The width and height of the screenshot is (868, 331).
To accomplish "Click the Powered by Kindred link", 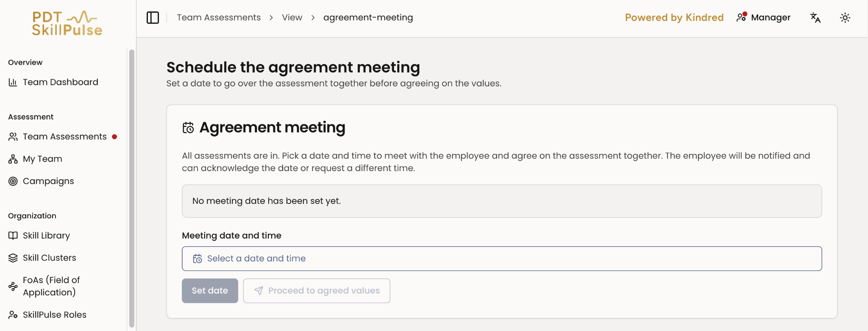I will (674, 17).
